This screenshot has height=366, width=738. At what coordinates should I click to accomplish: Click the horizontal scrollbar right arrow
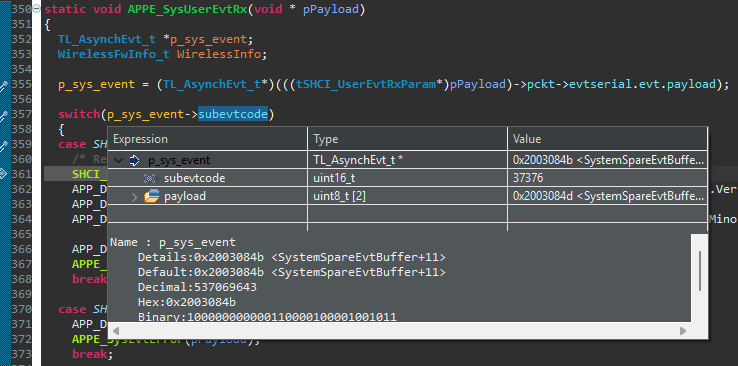coord(682,331)
